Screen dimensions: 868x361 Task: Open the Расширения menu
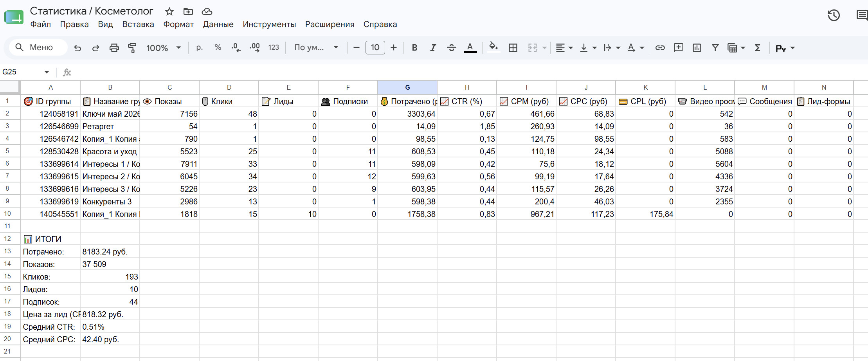click(330, 24)
